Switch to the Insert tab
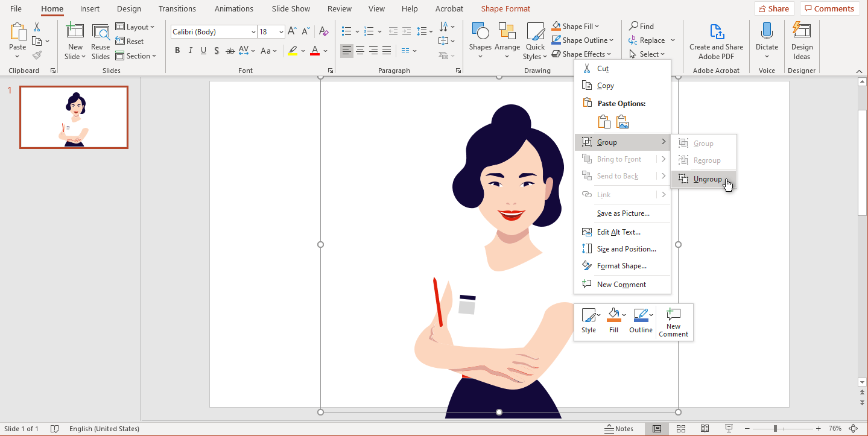This screenshot has height=436, width=868. (x=90, y=8)
